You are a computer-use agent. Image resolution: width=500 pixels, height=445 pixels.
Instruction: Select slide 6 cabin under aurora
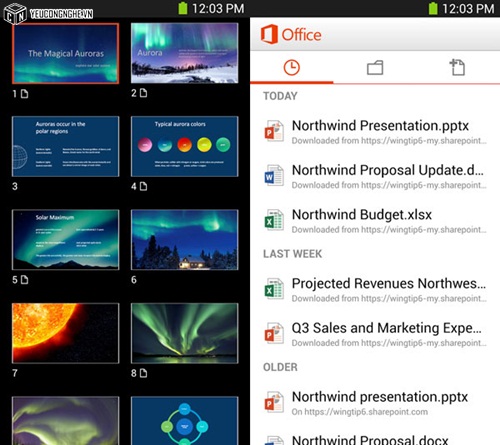tap(185, 240)
